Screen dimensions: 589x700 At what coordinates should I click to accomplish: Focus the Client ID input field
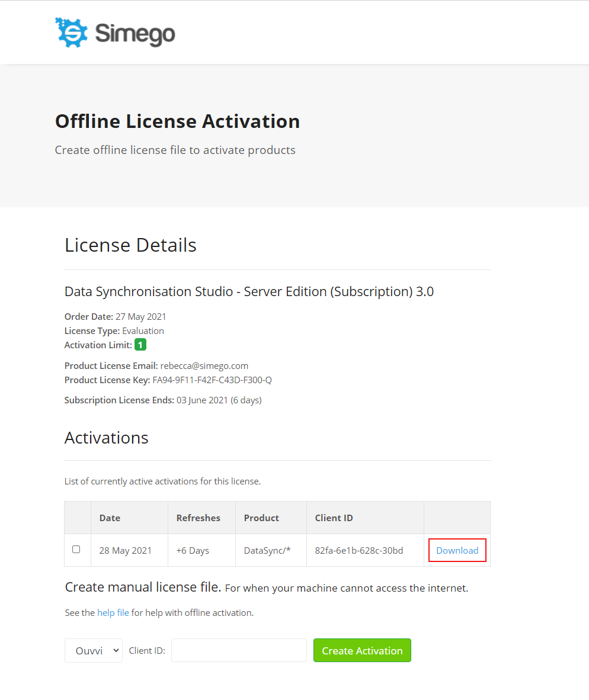point(239,650)
